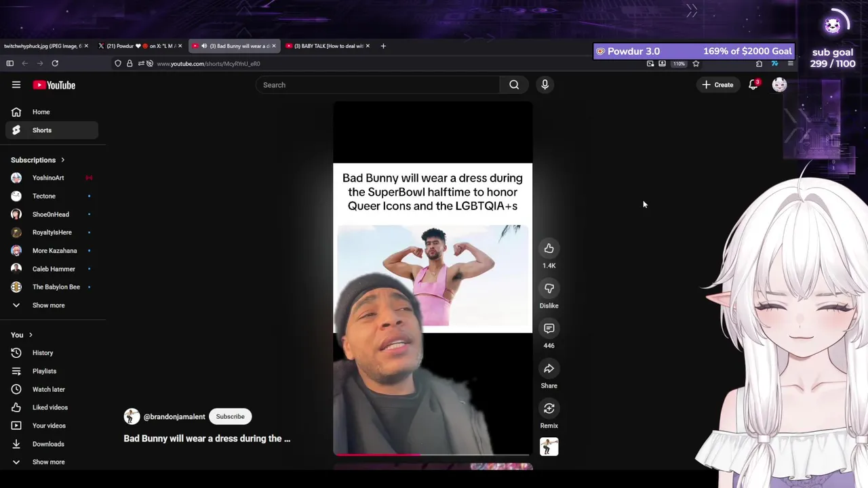Image resolution: width=868 pixels, height=488 pixels.
Task: Select Shorts in sidebar
Action: click(52, 130)
